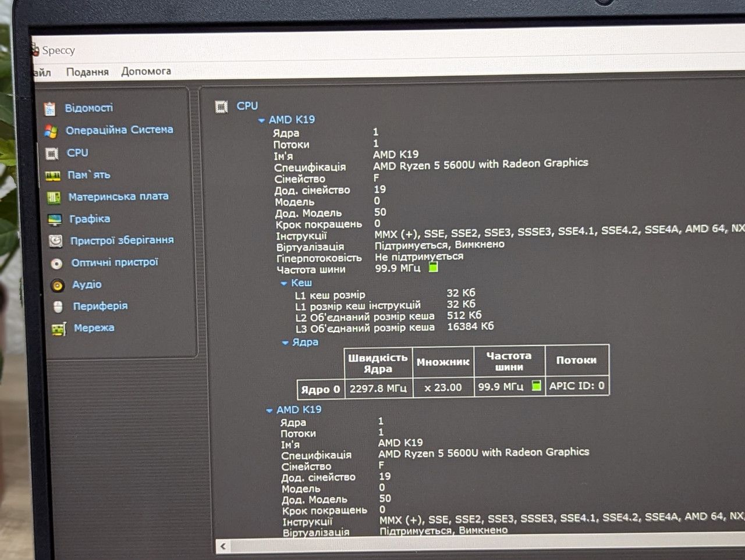Collapse the second AMD K19 tree node
Viewport: 745px width, 560px height.
(x=269, y=411)
